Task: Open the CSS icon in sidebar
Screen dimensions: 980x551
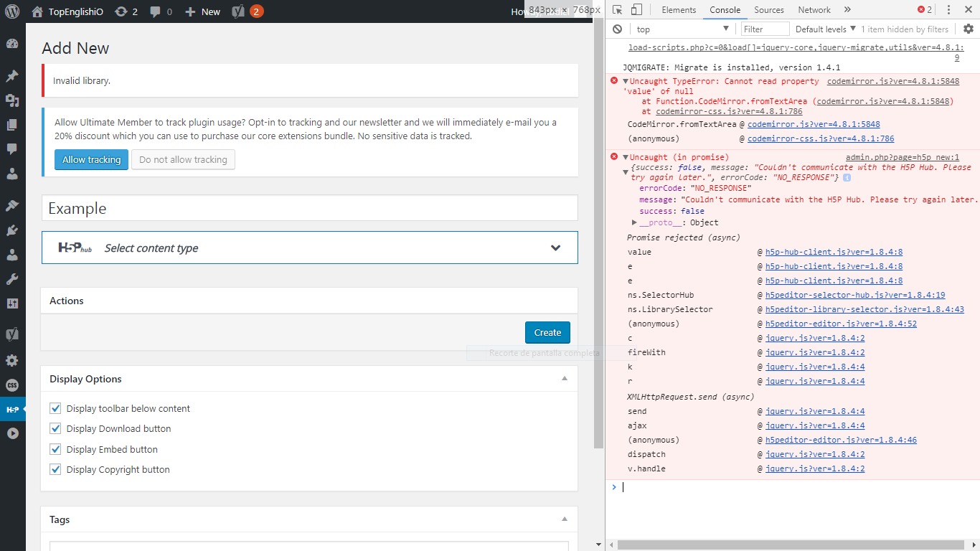Action: pyautogui.click(x=12, y=385)
